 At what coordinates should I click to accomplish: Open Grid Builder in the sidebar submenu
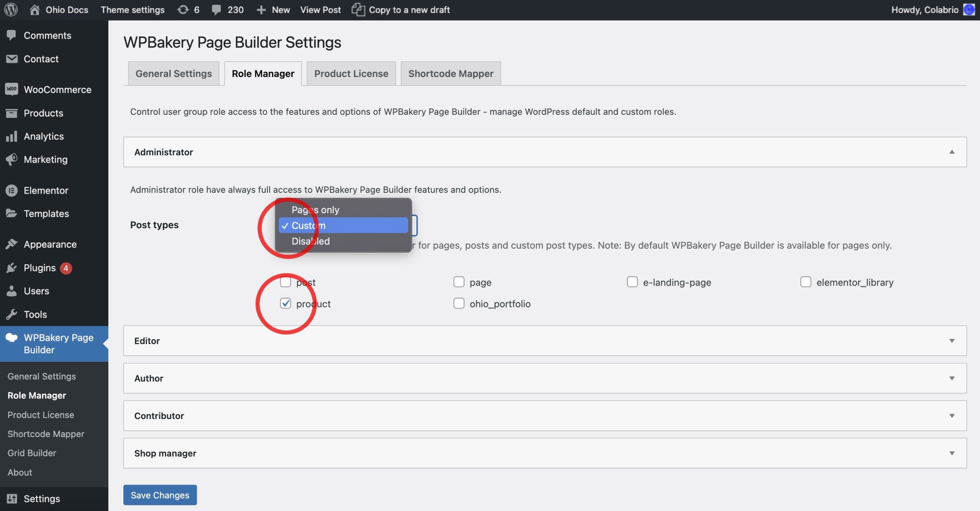(x=32, y=453)
